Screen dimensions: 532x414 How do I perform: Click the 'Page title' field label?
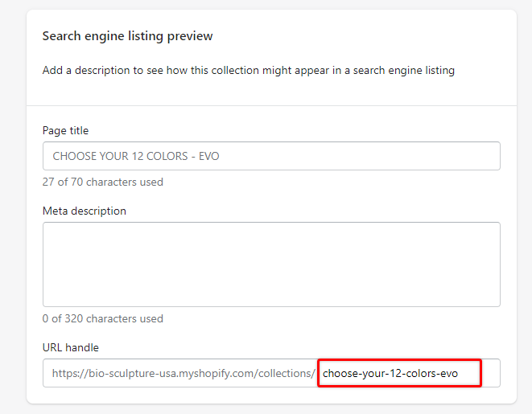pos(65,130)
